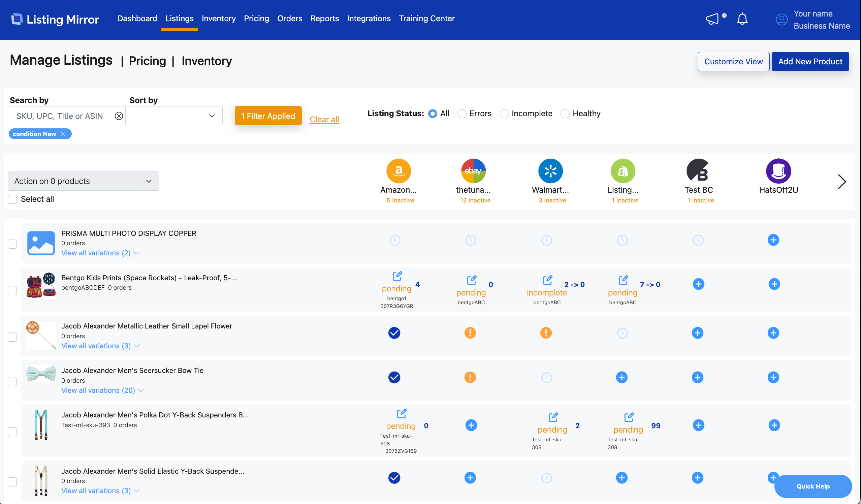Click the Walmart channel icon
The image size is (861, 504).
(x=550, y=171)
